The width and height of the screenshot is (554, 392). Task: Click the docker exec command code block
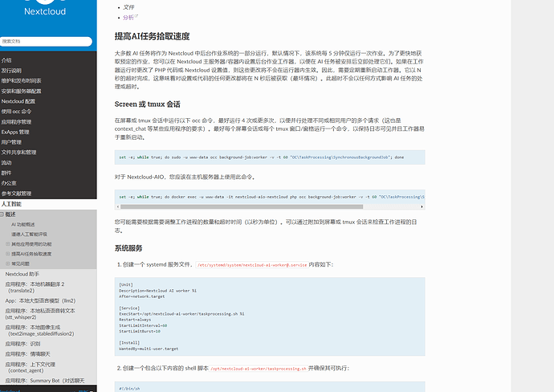coord(270,196)
